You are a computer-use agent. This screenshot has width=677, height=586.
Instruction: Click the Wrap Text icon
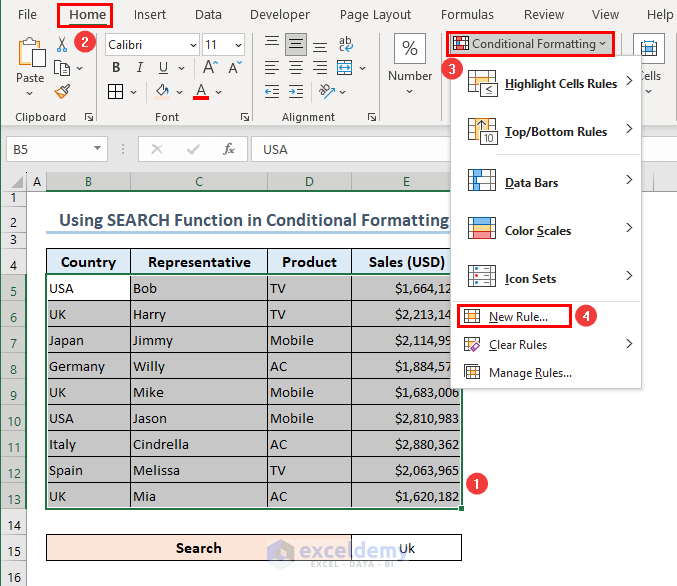point(347,45)
